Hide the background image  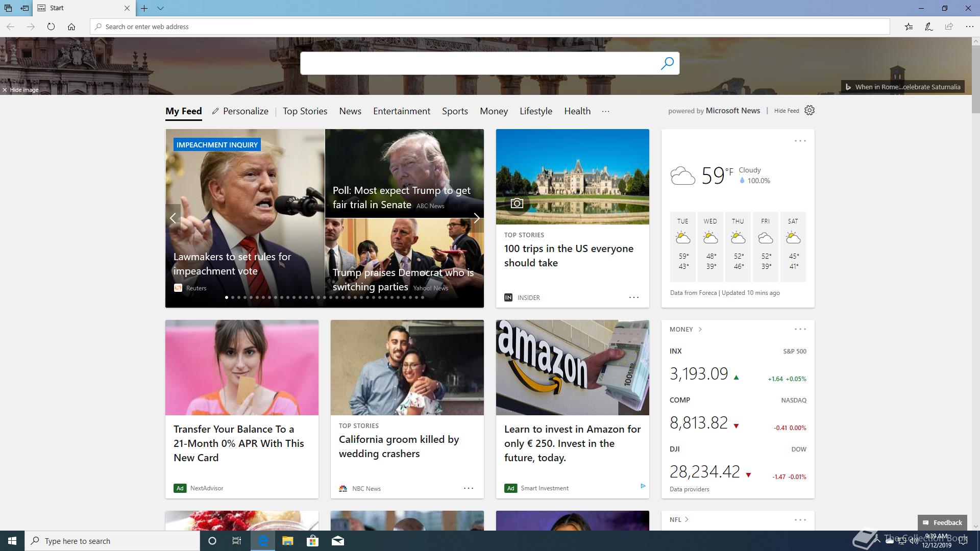(20, 90)
